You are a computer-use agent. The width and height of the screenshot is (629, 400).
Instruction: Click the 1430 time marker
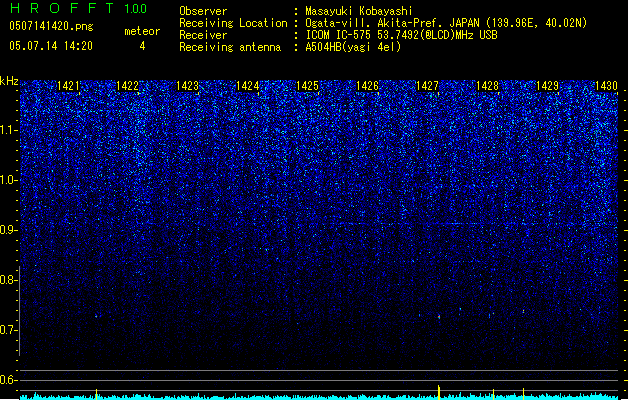pos(607,86)
